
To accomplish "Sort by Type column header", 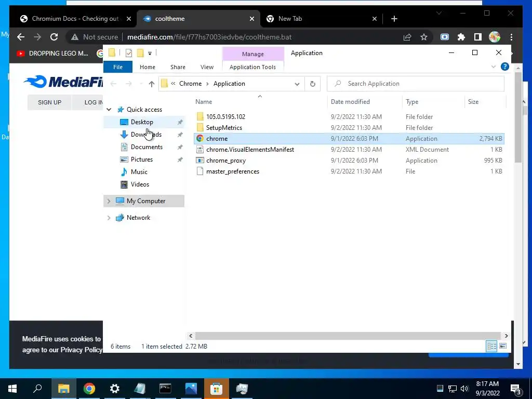I will pos(433,102).
